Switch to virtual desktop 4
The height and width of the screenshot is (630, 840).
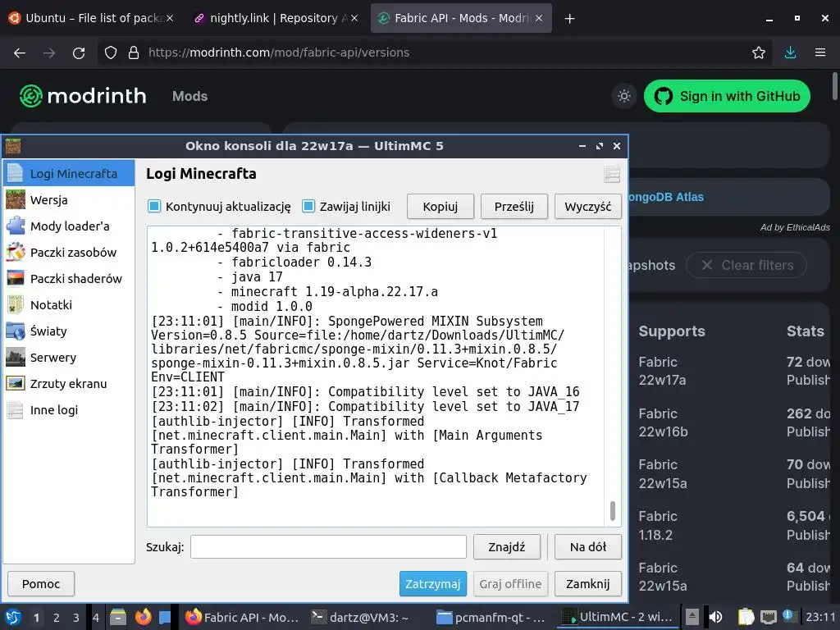95,618
